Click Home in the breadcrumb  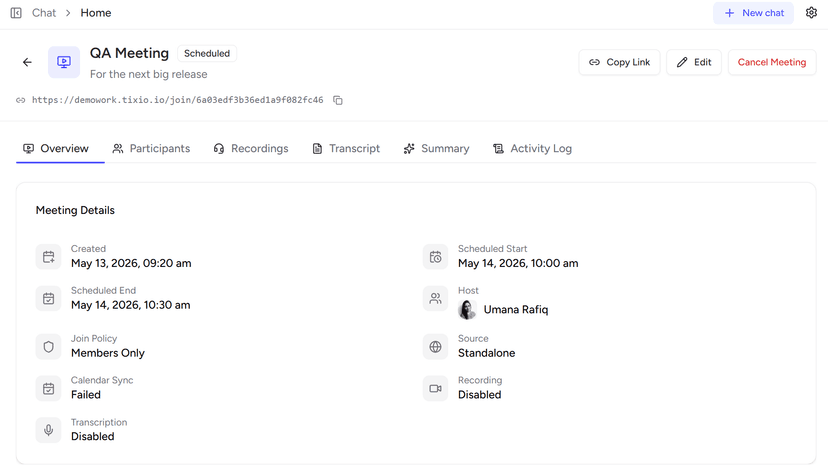pos(96,13)
